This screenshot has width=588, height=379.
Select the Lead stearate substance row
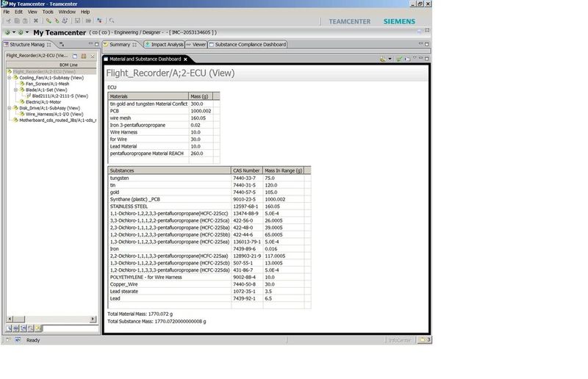point(209,292)
